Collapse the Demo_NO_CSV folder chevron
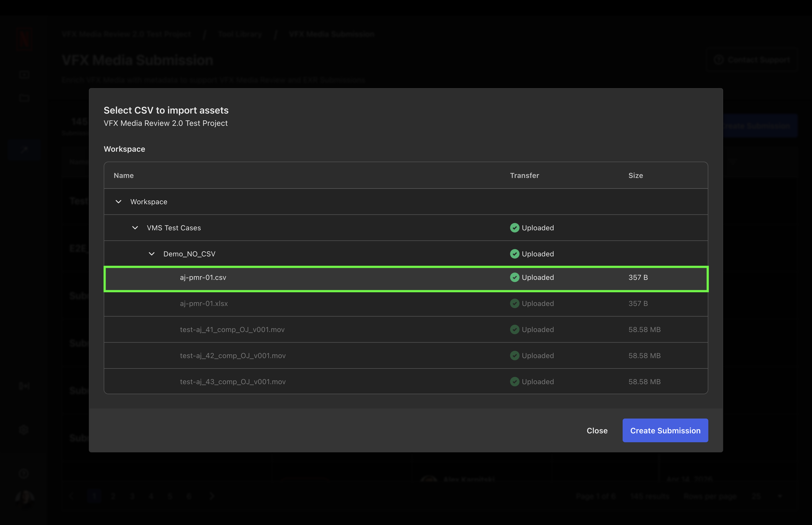The width and height of the screenshot is (812, 525). [152, 254]
